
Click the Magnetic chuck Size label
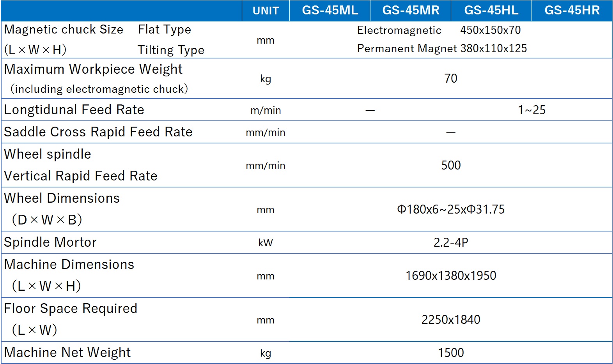64,30
